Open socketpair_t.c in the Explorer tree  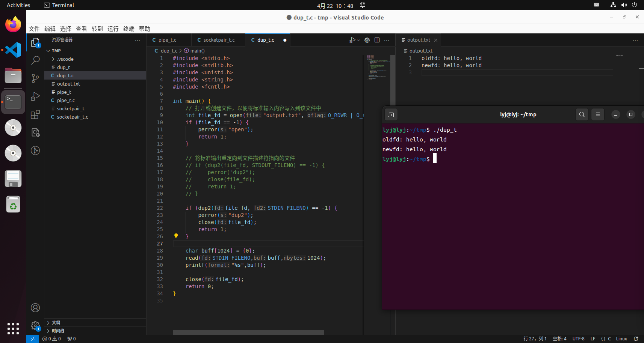click(95, 117)
